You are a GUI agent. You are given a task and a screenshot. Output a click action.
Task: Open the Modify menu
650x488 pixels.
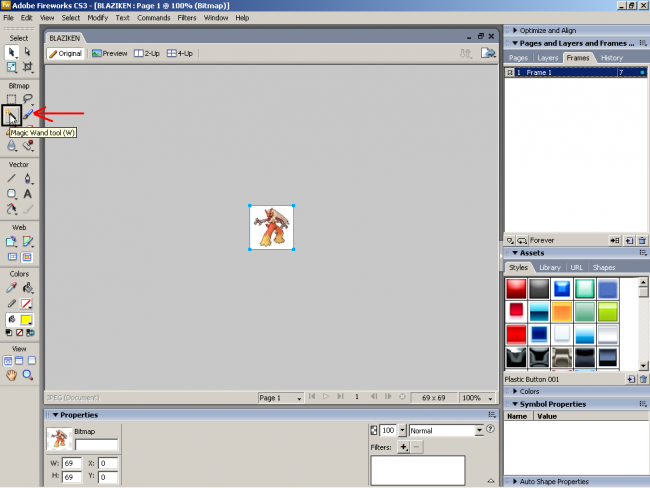97,18
